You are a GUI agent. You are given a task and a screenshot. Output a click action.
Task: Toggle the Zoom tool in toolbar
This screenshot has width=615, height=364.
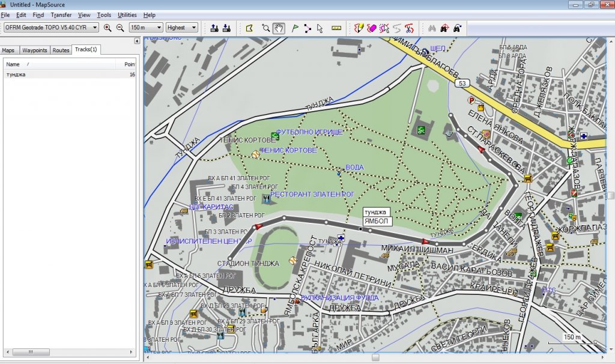click(265, 28)
